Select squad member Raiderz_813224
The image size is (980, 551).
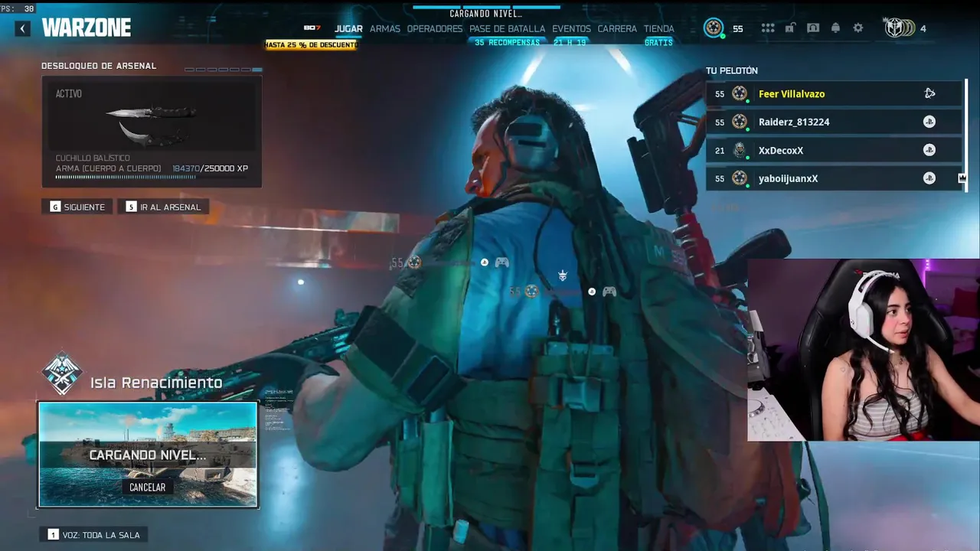click(x=834, y=122)
